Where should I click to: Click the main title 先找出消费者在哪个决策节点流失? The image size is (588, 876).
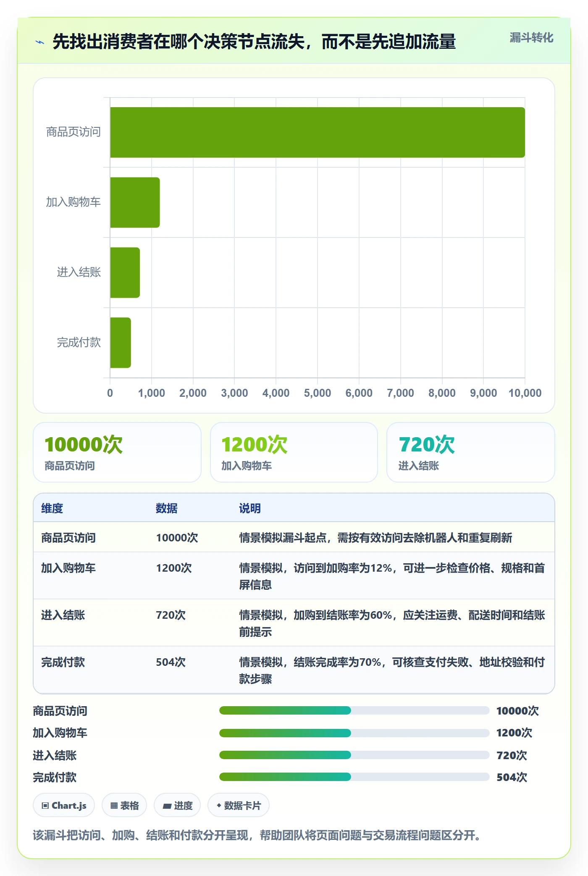(x=254, y=42)
